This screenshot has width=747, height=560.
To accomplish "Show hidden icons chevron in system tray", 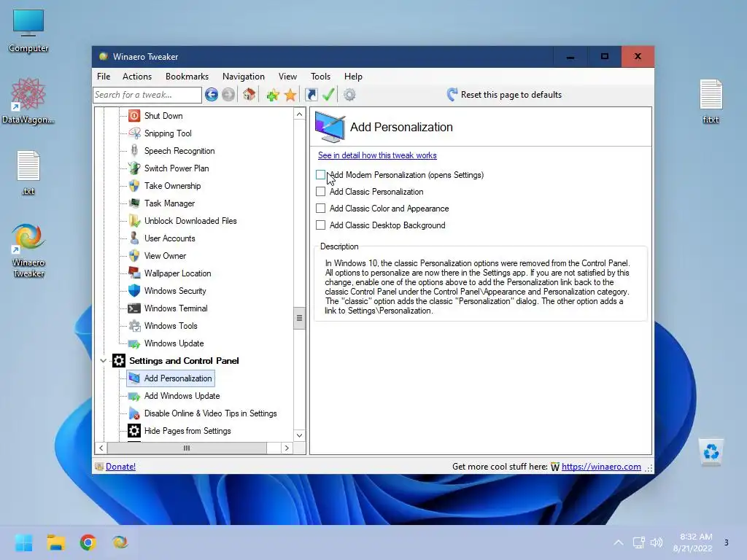I will tap(619, 542).
